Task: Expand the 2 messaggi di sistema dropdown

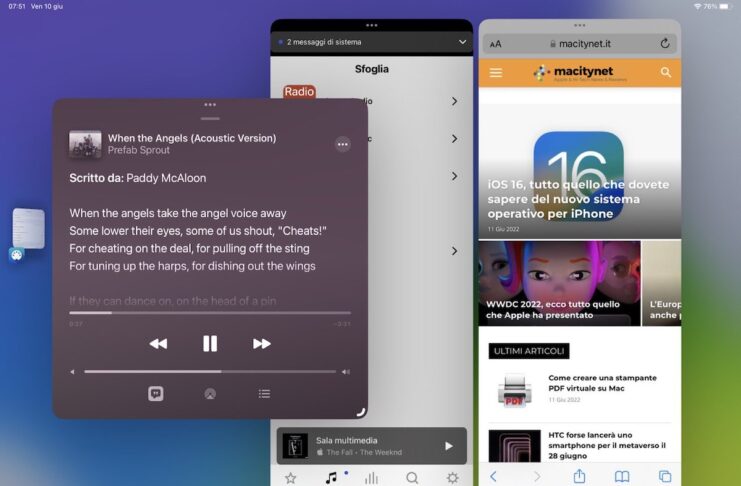Action: (x=462, y=42)
